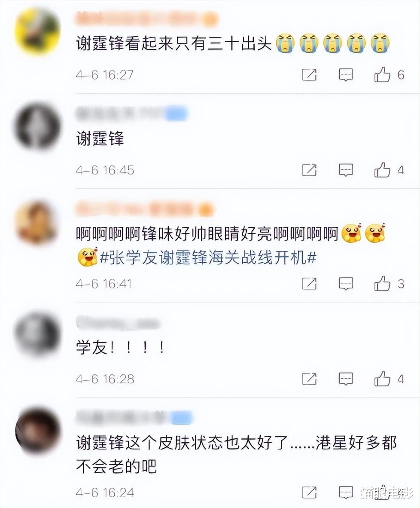This screenshot has width=420, height=508.
Task: Open replies on the 16:45 comment
Action: tap(346, 170)
